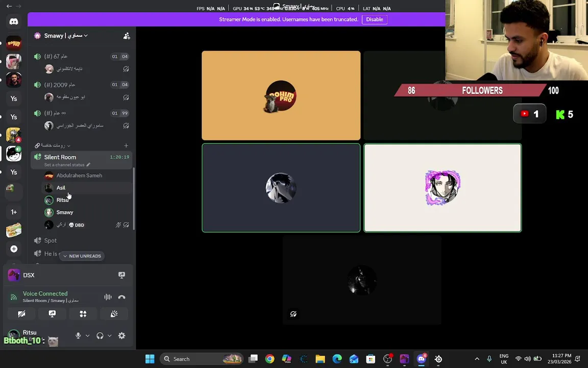Click the Rohim Pro video tile

click(281, 96)
